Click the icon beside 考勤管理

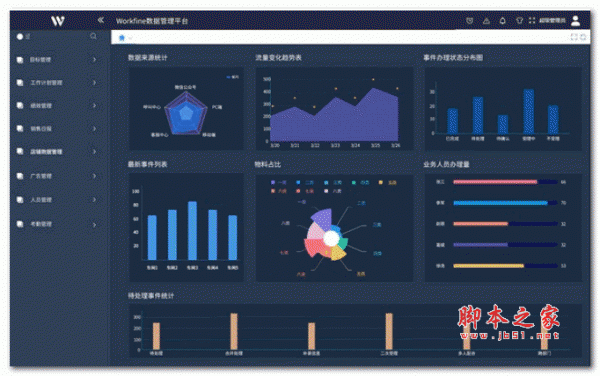(20, 224)
